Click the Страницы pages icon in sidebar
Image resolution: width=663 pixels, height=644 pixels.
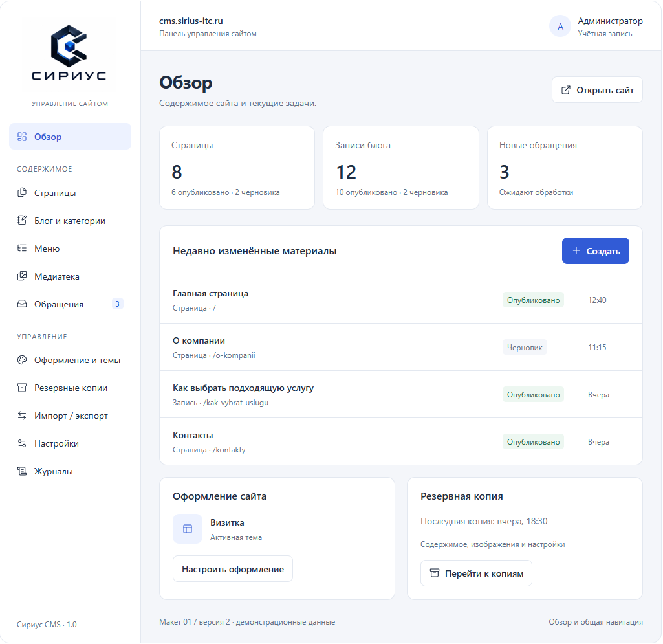click(22, 193)
